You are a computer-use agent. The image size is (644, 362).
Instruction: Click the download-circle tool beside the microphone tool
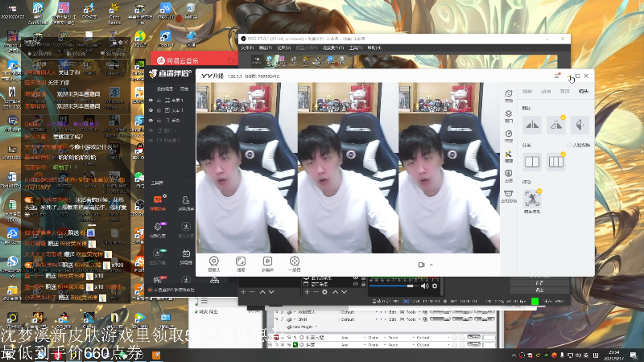186,227
